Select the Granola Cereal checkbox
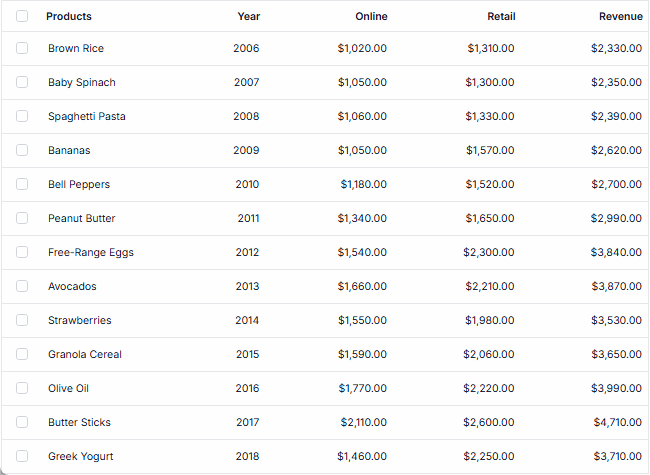 (x=22, y=354)
